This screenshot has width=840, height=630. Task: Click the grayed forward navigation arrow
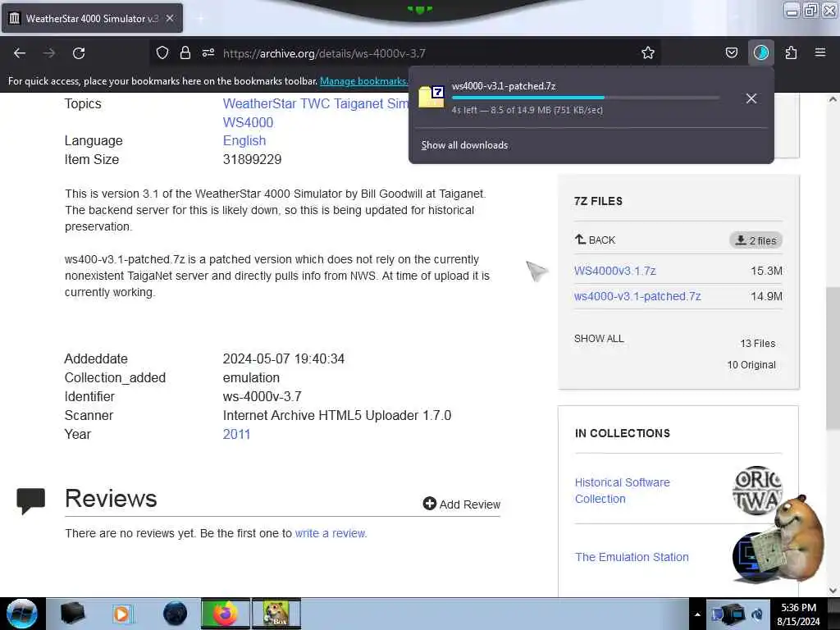(x=49, y=53)
